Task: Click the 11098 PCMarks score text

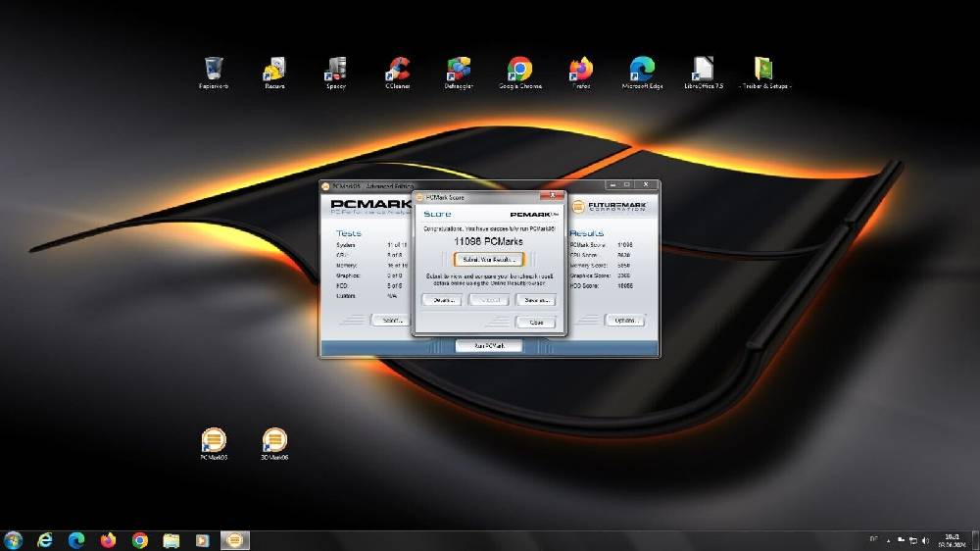Action: [x=489, y=241]
